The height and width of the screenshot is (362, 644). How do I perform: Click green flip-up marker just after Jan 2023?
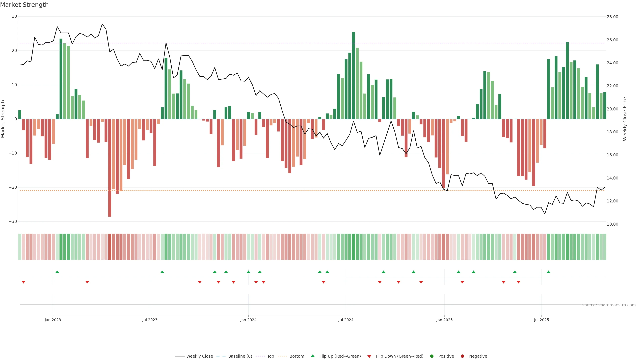(x=57, y=272)
